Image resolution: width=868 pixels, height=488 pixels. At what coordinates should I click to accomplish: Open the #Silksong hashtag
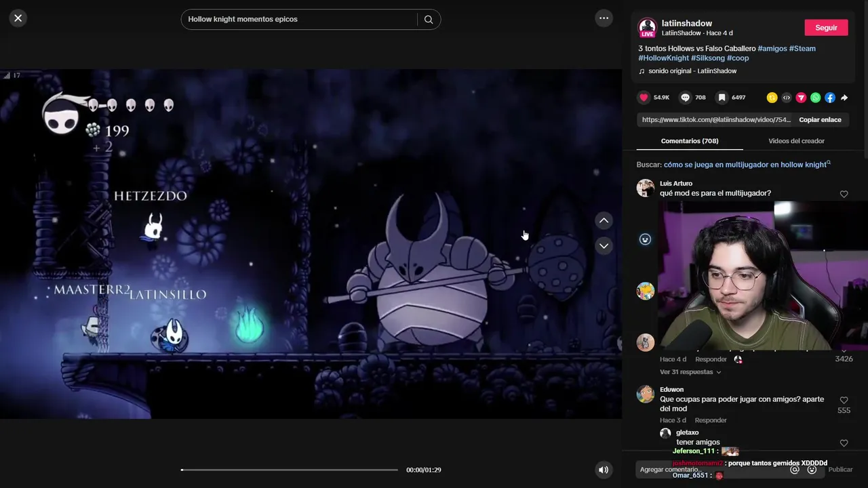708,58
